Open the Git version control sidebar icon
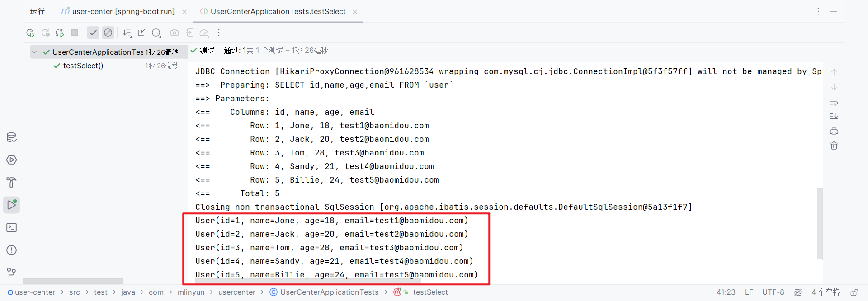This screenshot has width=868, height=301. [x=12, y=273]
